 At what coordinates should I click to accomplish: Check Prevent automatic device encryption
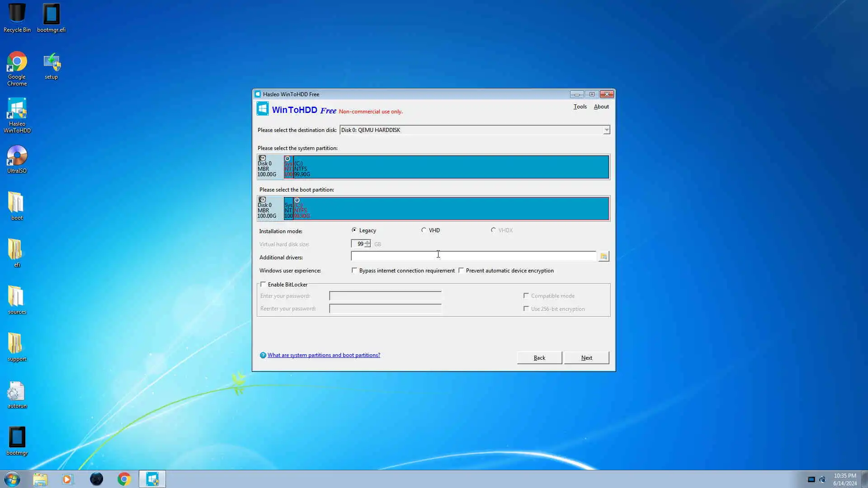461,270
